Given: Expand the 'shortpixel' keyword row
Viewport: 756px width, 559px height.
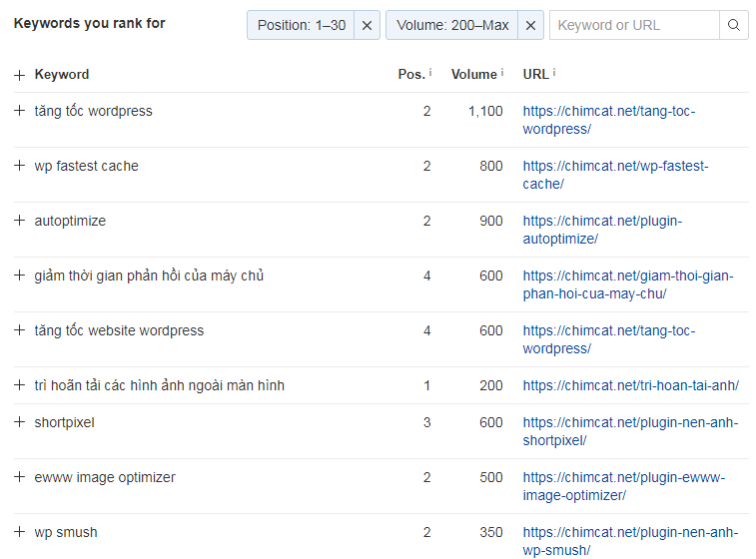Looking at the screenshot, I should (19, 422).
